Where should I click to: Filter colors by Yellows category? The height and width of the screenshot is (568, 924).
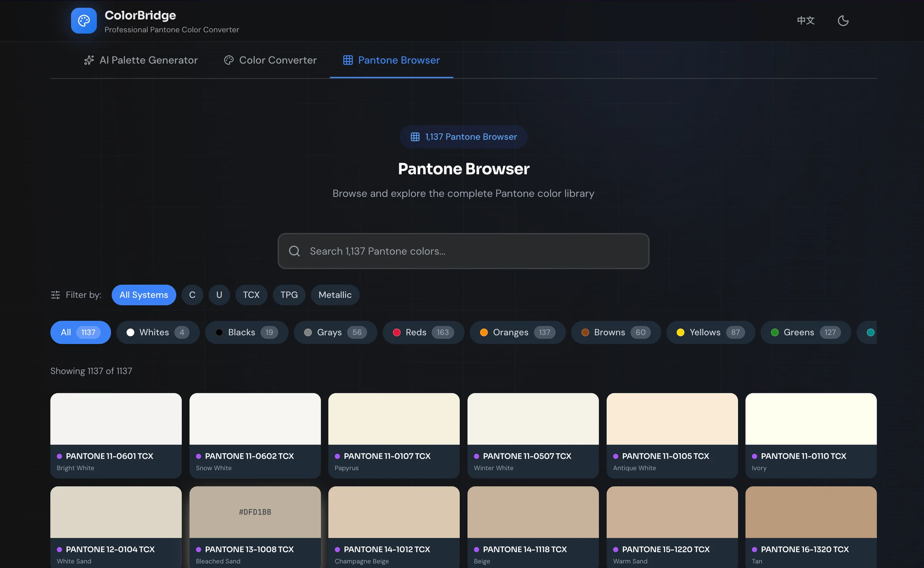pos(711,332)
